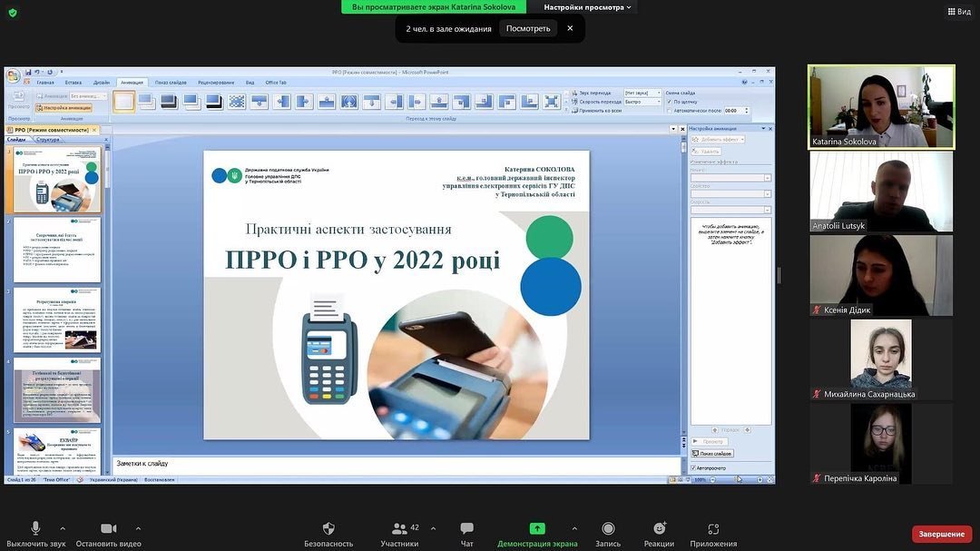This screenshot has height=551, width=980.
Task: Open the Главная ribbon tab
Action: [45, 83]
